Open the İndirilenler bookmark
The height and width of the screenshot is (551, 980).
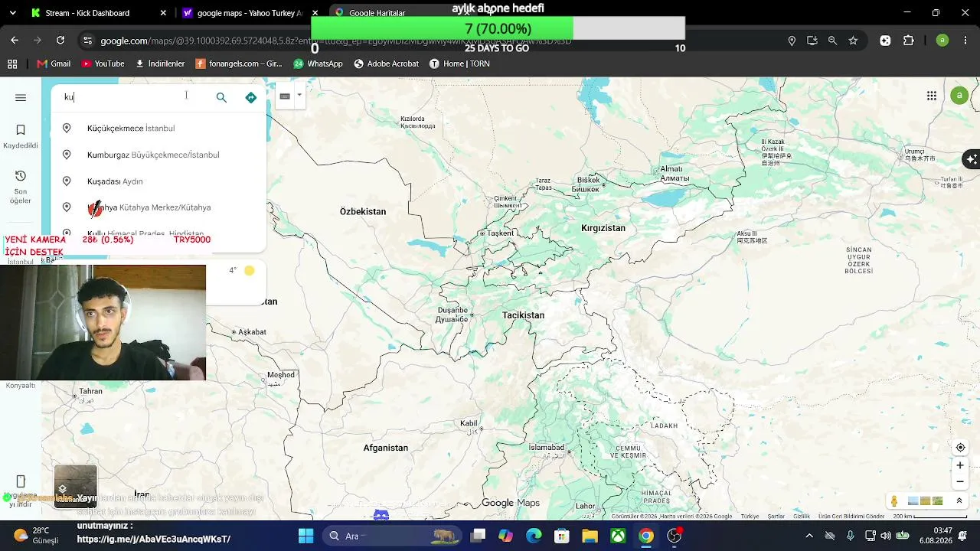(x=160, y=64)
